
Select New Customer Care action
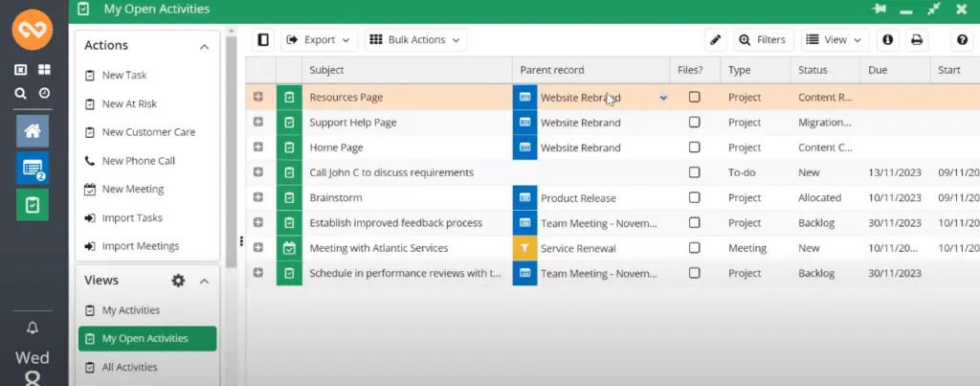(x=147, y=132)
